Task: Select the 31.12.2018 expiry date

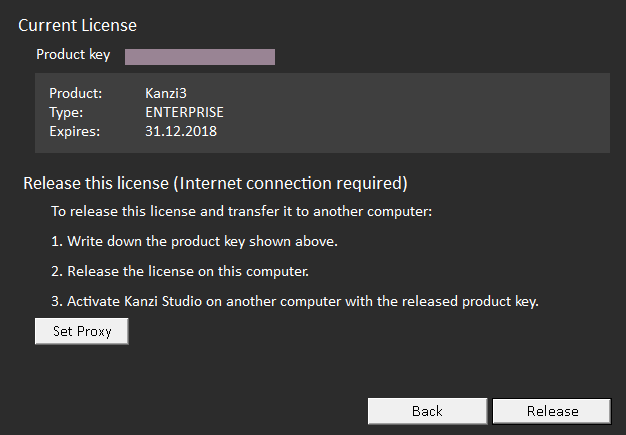Action: coord(181,130)
